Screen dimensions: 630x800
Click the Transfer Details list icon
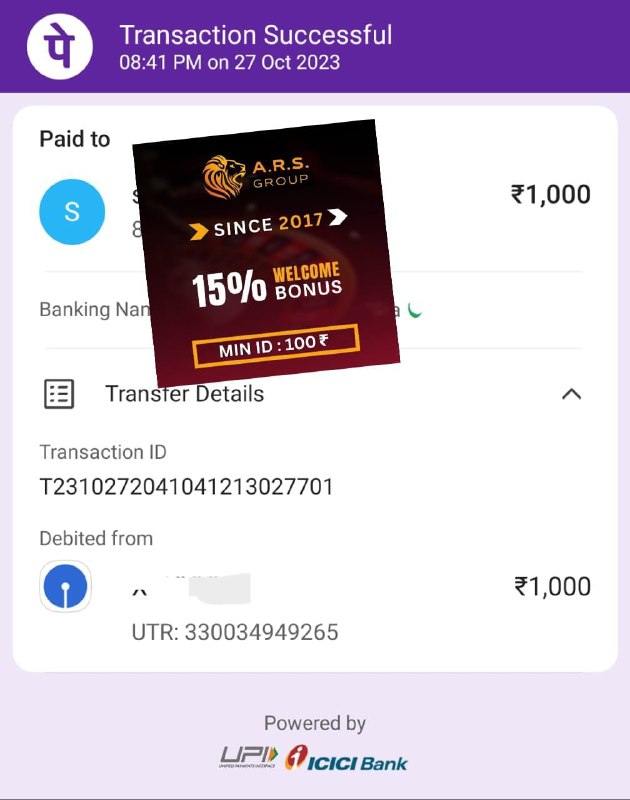tap(59, 394)
